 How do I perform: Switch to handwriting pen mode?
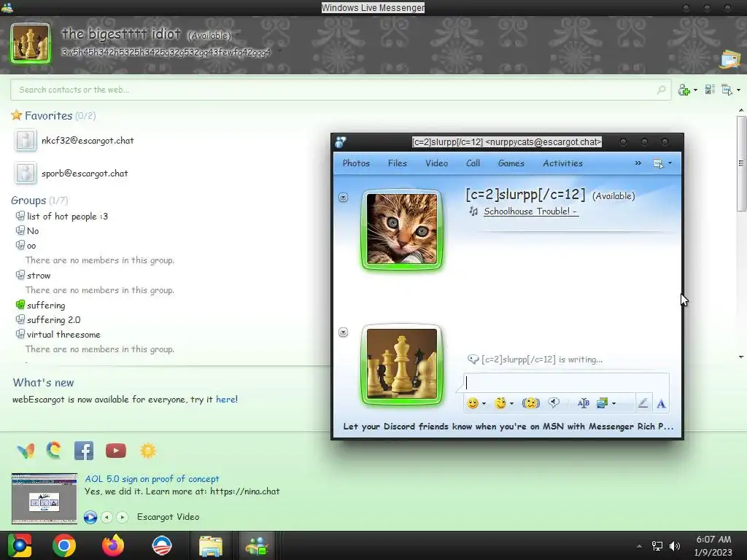point(643,402)
